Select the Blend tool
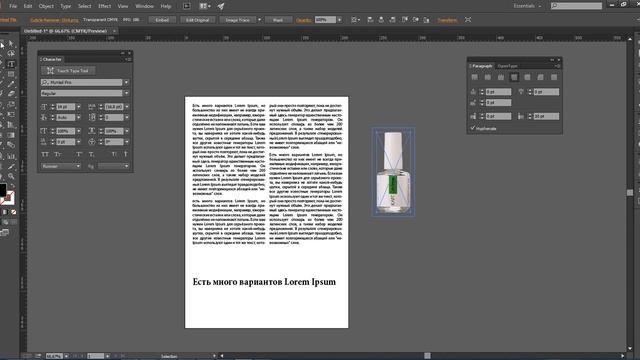Screen dimensions: 640x360 pyautogui.click(x=11, y=145)
